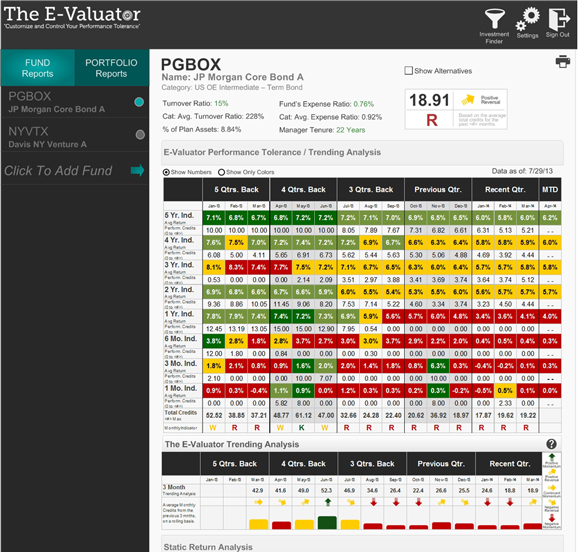The width and height of the screenshot is (578, 552).
Task: Click the Sign Out door icon
Action: pyautogui.click(x=558, y=19)
